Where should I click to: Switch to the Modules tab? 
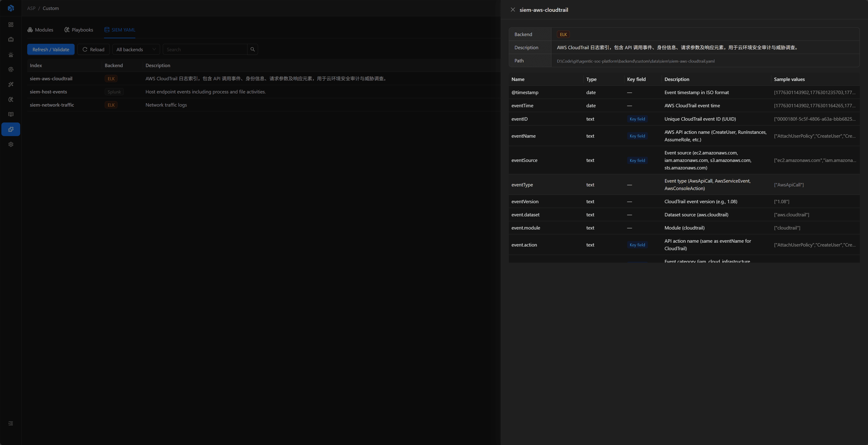(40, 30)
